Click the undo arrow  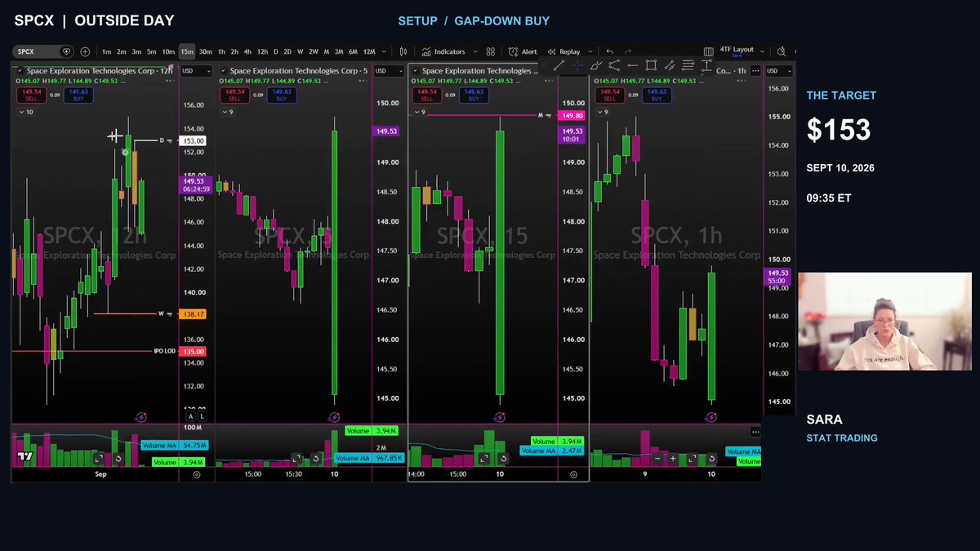609,51
